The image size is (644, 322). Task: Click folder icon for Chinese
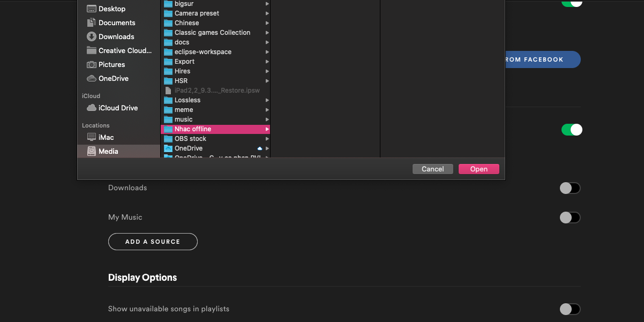pyautogui.click(x=168, y=23)
